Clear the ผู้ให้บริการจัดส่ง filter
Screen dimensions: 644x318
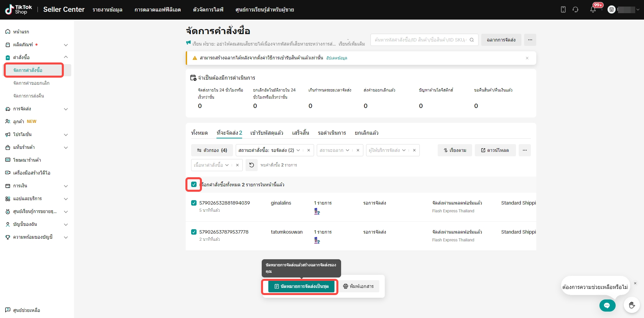tap(414, 150)
